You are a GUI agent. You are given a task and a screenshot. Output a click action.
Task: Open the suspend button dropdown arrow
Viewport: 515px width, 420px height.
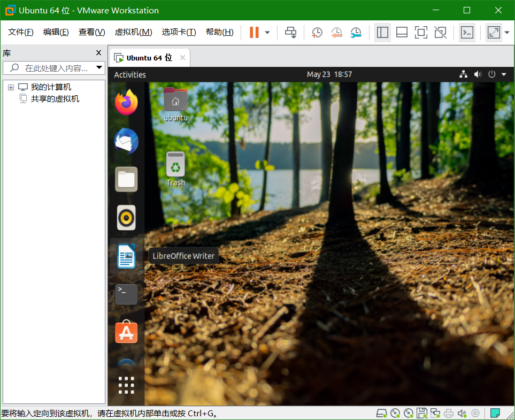[266, 32]
